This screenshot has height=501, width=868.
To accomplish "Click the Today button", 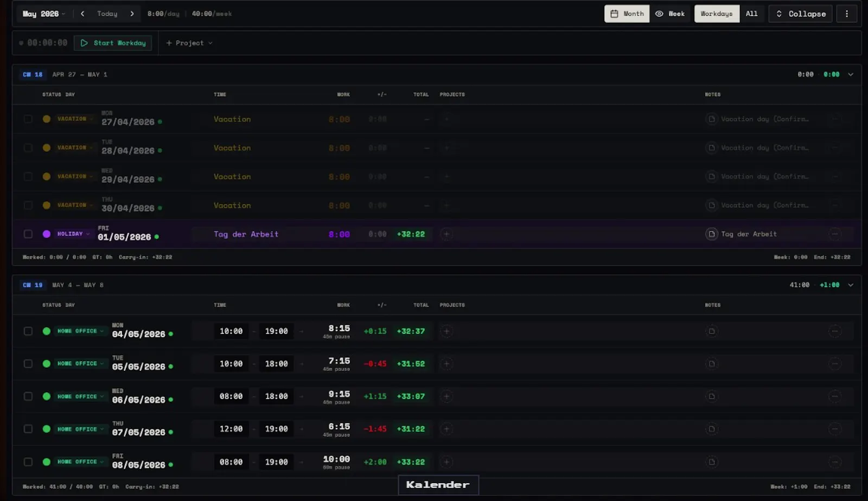I will point(107,14).
